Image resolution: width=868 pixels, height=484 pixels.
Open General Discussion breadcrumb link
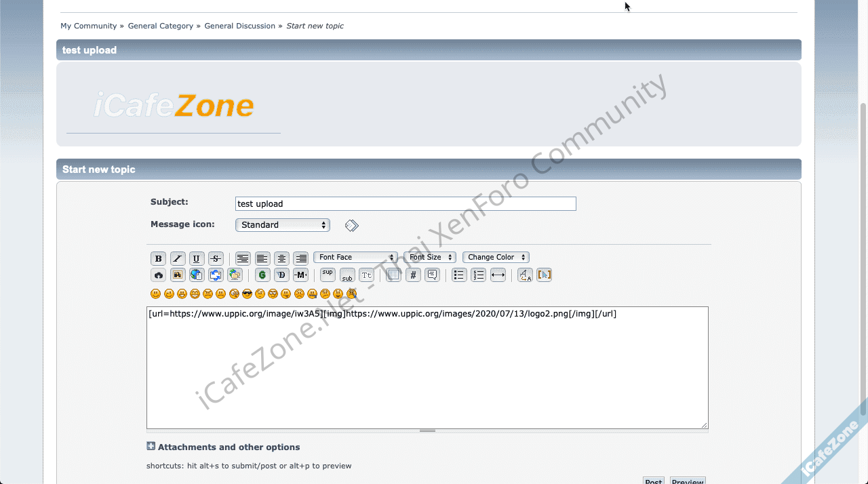click(x=239, y=26)
